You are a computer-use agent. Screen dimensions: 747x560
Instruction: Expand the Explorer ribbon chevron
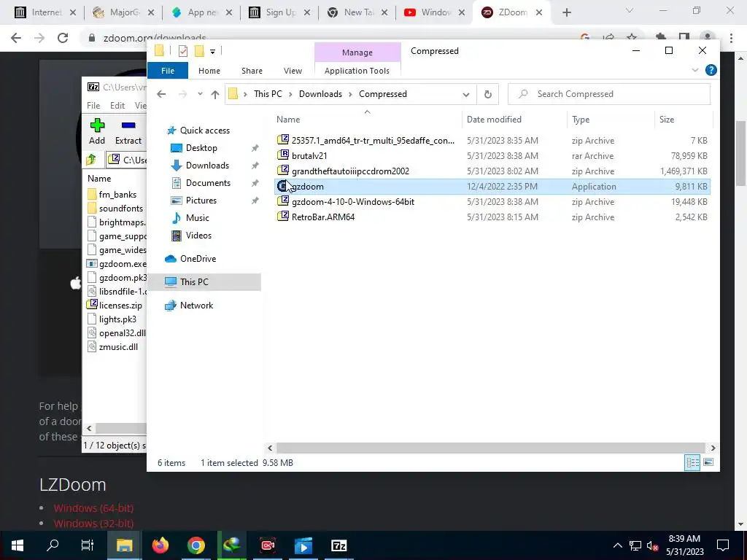[x=695, y=71]
